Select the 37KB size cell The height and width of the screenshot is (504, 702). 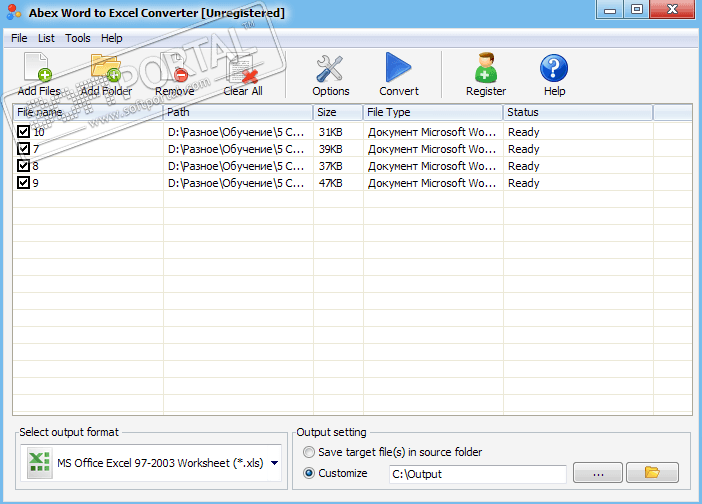click(x=330, y=166)
